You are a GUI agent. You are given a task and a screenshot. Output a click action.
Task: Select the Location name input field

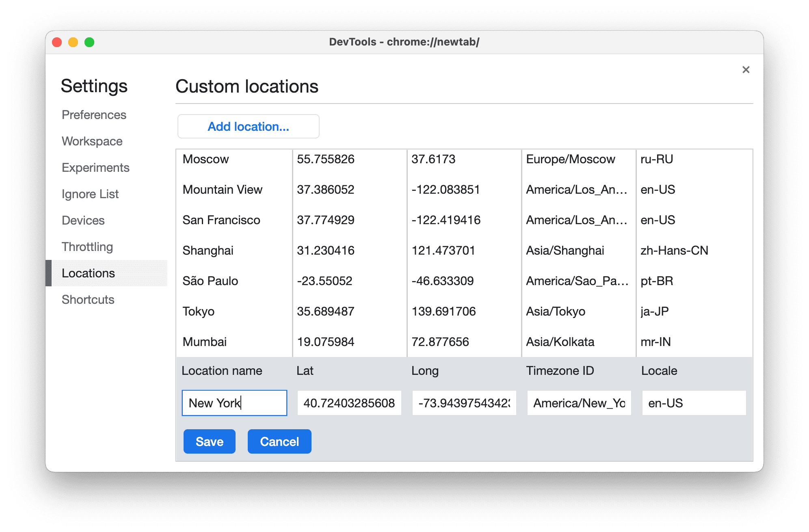[234, 403]
